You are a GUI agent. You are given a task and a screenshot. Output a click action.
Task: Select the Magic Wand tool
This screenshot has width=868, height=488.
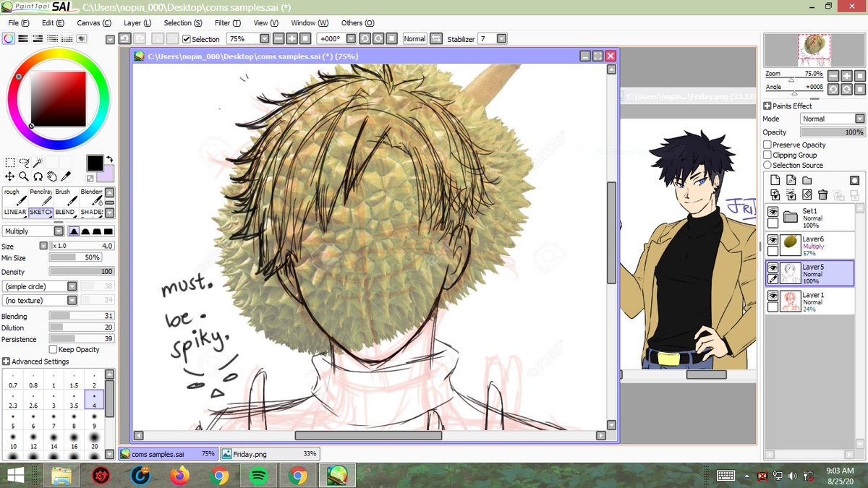coord(38,163)
